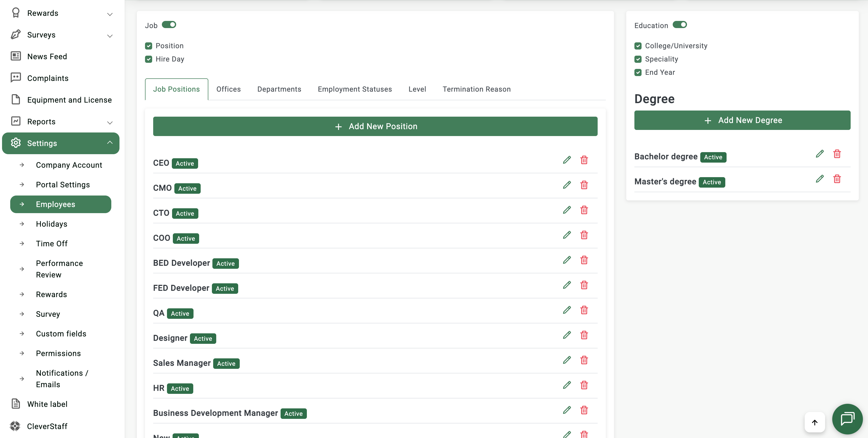
Task: Collapse the Settings section chevron
Action: point(110,142)
